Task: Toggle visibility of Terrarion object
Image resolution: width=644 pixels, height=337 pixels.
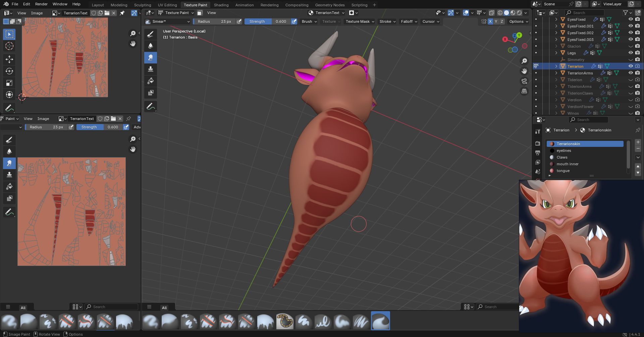Action: point(631,66)
